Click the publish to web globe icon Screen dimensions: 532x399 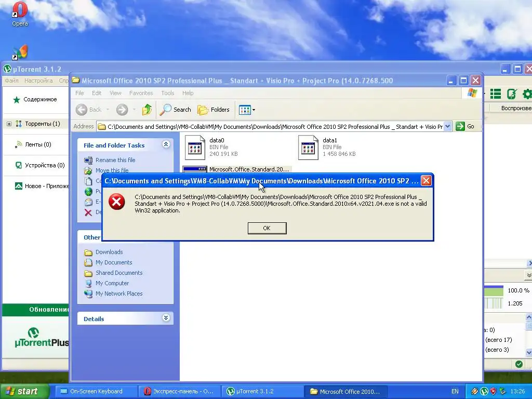[88, 192]
